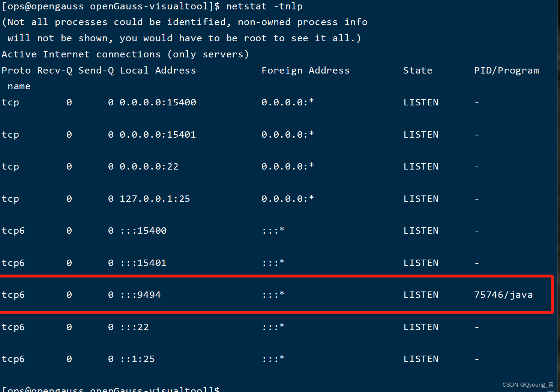Click the 127.0.0.1:25 local address
Screen dimensions: 560x392
click(155, 198)
